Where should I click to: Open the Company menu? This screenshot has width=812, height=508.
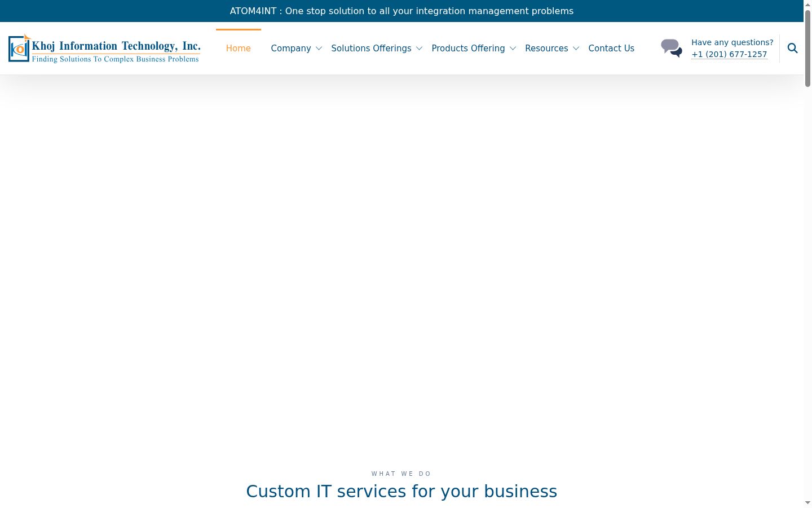291,49
